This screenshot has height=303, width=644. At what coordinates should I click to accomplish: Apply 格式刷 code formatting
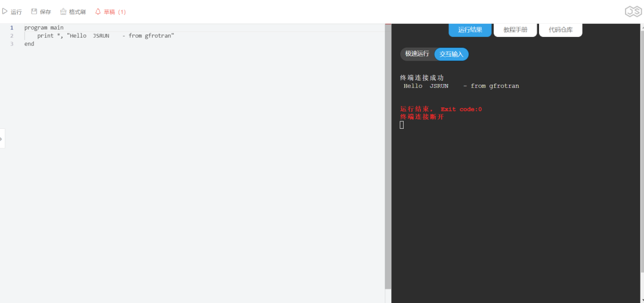77,12
